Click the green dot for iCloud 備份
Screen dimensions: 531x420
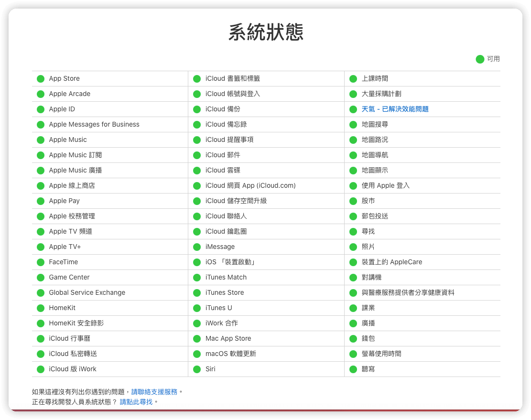(x=197, y=109)
